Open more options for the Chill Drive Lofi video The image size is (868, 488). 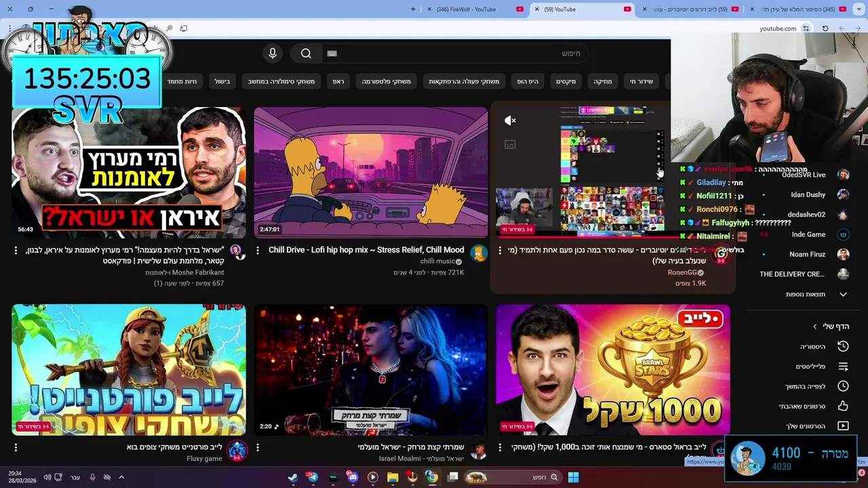tap(258, 251)
